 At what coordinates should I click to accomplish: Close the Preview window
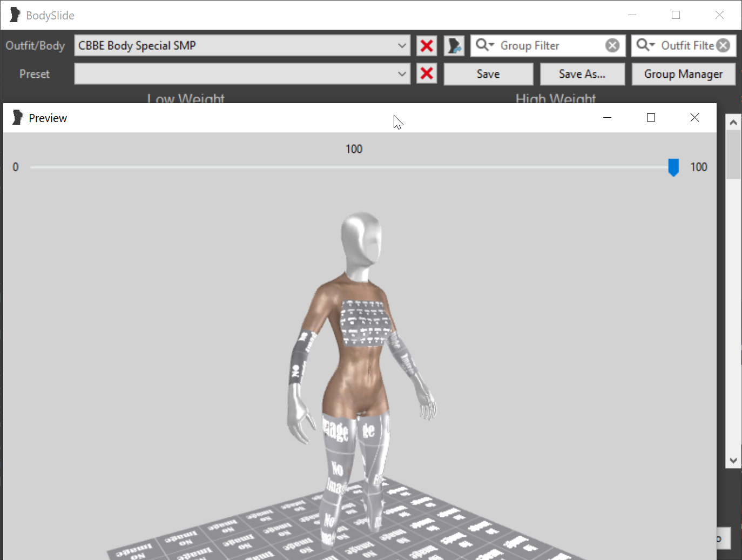(x=694, y=118)
